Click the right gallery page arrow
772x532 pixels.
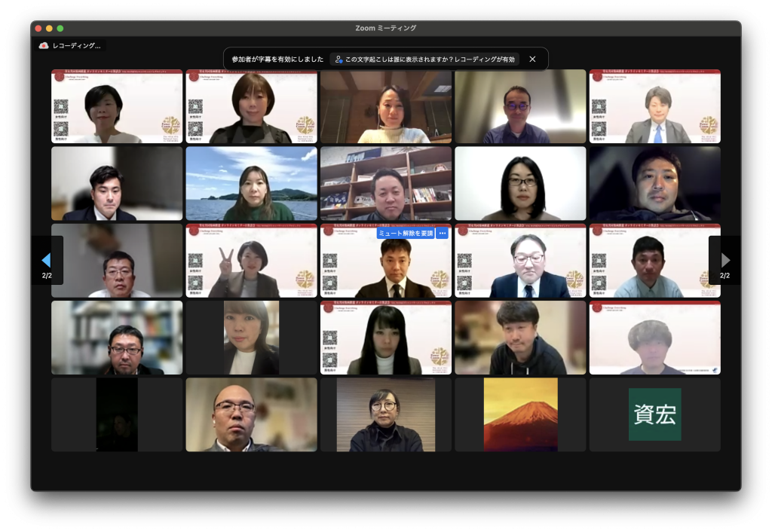pos(725,260)
